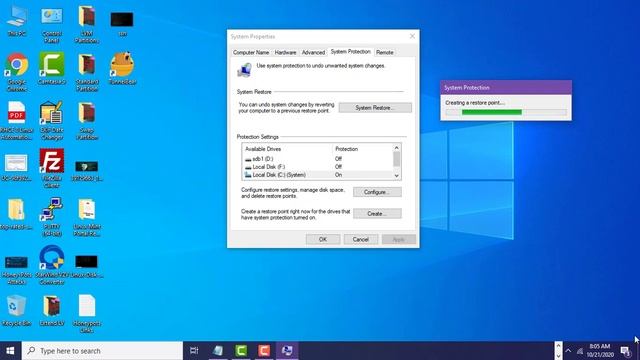
Task: Click the Windows Start button
Action: point(10,351)
